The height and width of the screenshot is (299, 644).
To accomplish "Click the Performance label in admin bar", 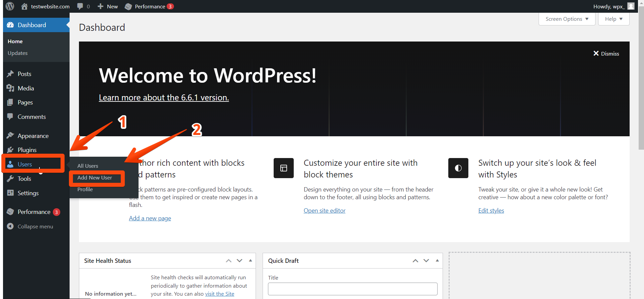I will (x=150, y=6).
